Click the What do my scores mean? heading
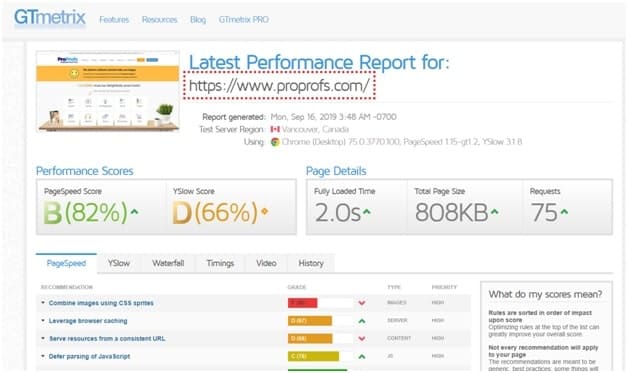Image resolution: width=628 pixels, height=373 pixels. coord(545,294)
